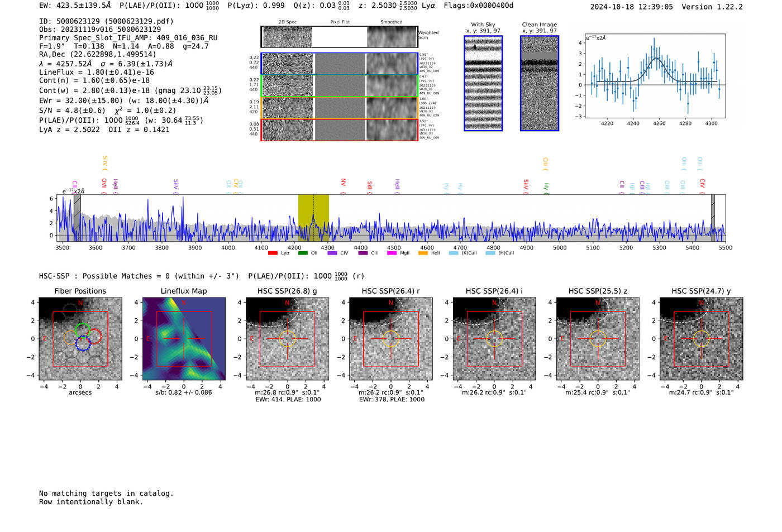The width and height of the screenshot is (782, 532).
Task: Click the Clean Image CCD cutout
Action: coord(540,83)
